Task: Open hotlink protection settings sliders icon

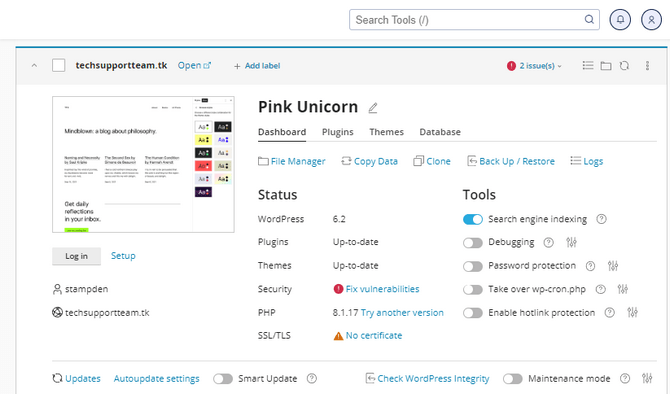Action: pyautogui.click(x=632, y=313)
